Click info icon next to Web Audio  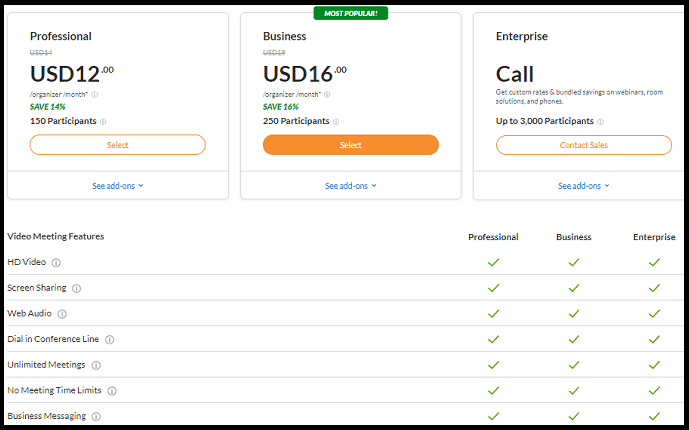(64, 314)
